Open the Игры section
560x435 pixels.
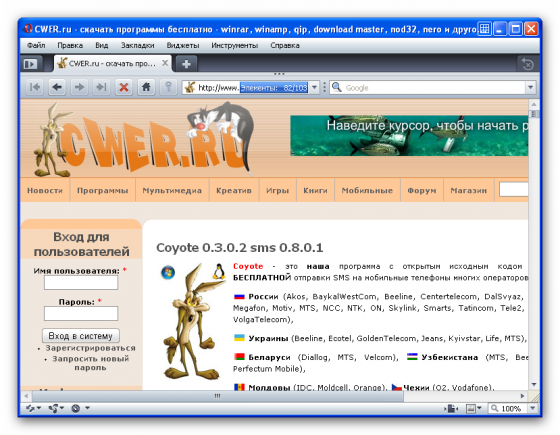278,190
